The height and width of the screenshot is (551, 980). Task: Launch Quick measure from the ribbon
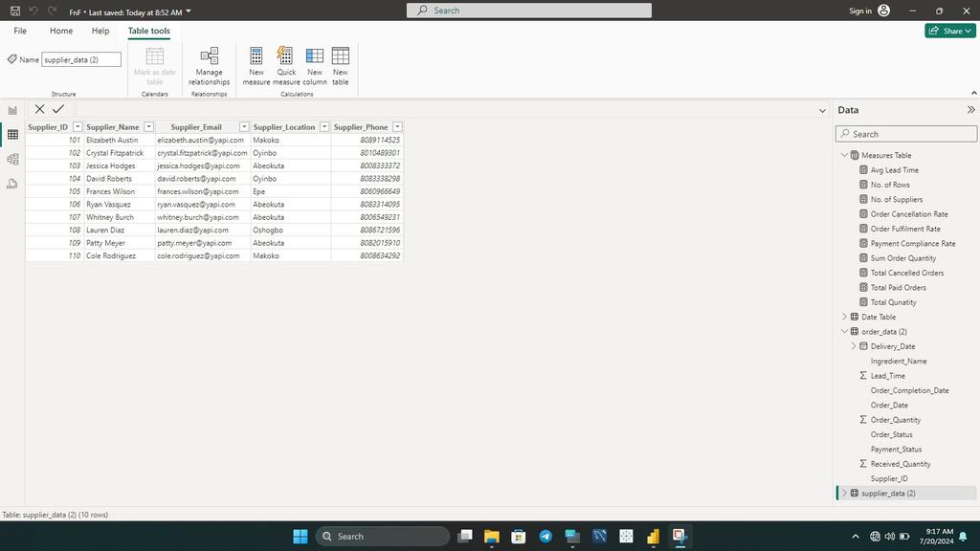point(285,64)
